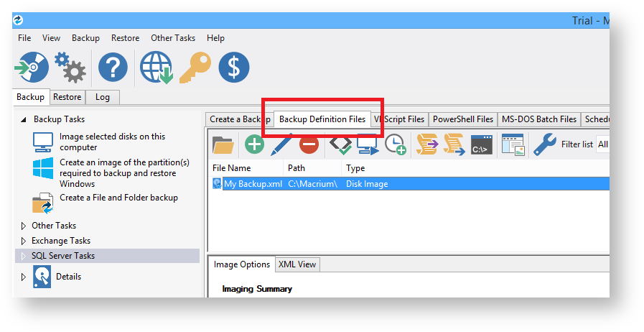
Task: Click the blue dollar sign purchase icon
Action: click(x=234, y=68)
